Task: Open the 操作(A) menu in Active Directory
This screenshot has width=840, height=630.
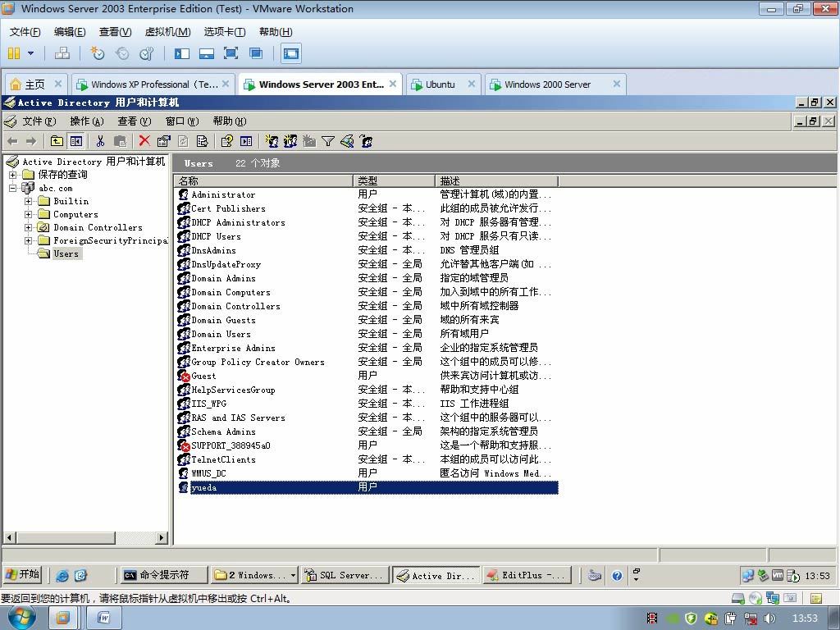Action: coord(87,121)
